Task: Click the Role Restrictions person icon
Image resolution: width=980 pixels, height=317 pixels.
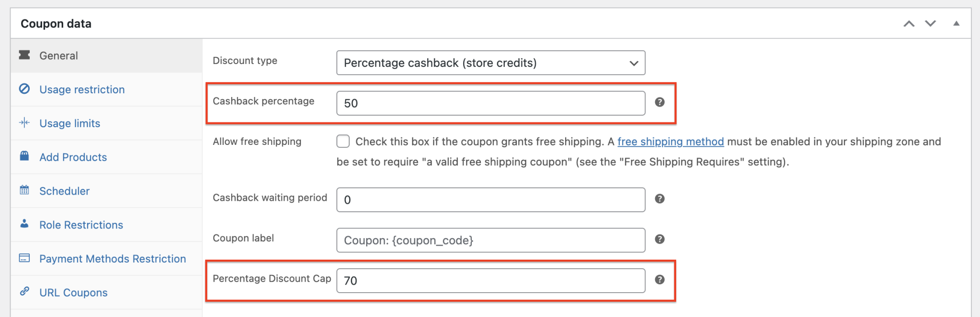Action: [x=24, y=224]
